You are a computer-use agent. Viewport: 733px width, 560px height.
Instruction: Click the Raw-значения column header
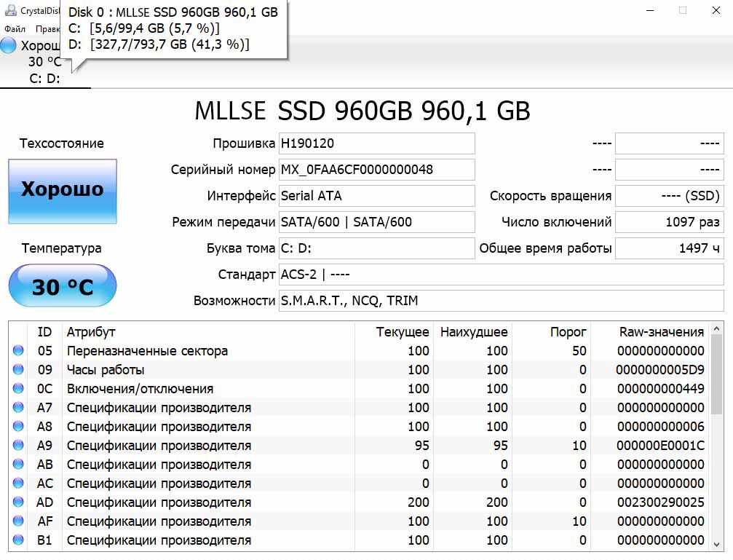tap(661, 332)
